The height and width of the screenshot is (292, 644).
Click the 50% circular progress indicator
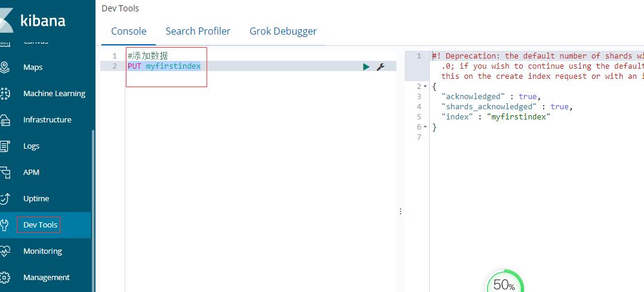click(x=504, y=282)
